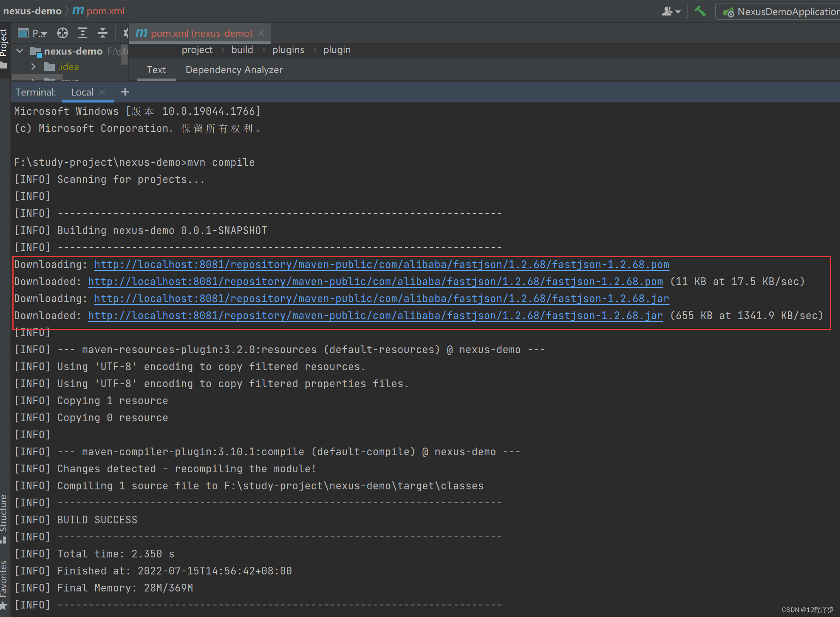Click pom.xml in the navigation bar
Viewport: 840px width, 617px height.
point(99,11)
